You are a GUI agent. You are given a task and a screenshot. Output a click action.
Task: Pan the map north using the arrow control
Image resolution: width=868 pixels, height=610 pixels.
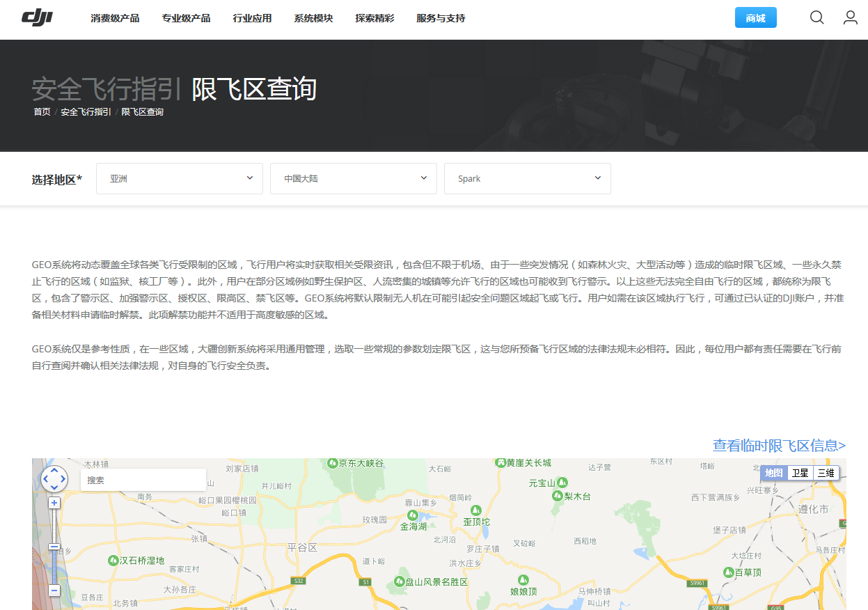click(54, 471)
